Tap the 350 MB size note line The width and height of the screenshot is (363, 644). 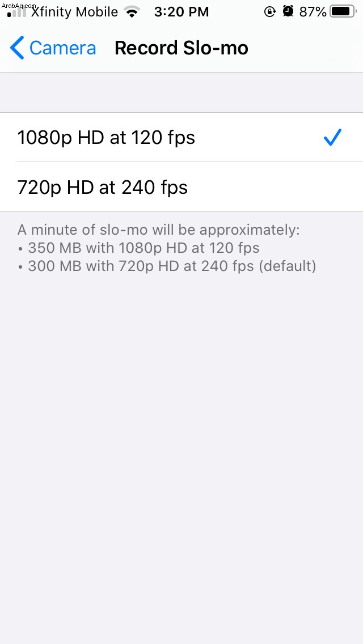(x=140, y=248)
